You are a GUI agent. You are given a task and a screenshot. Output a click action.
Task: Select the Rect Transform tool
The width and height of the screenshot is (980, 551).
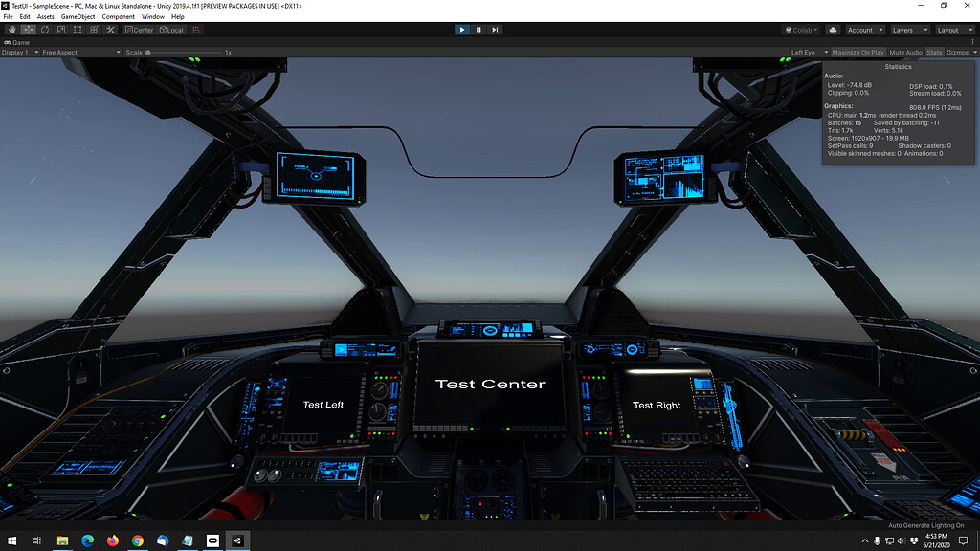click(77, 30)
